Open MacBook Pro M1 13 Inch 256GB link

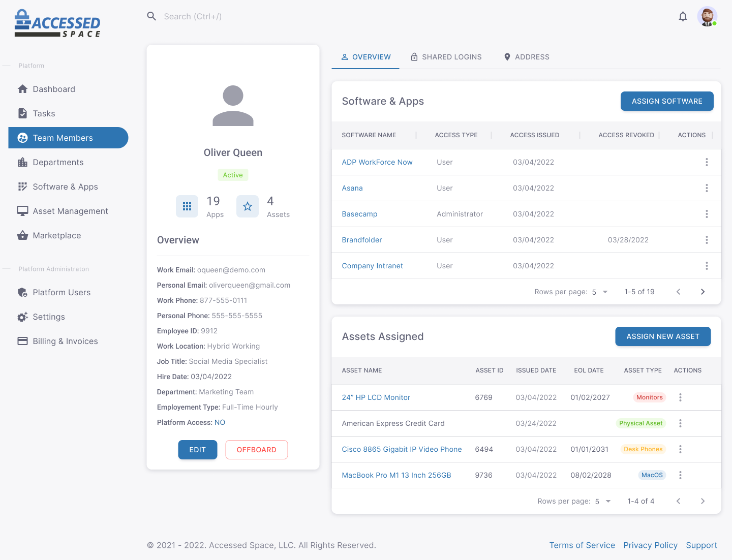tap(396, 475)
